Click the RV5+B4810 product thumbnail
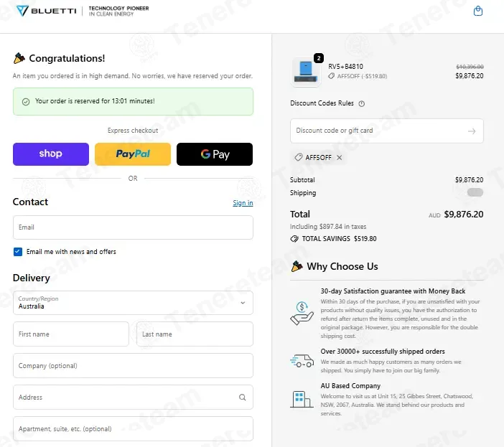The height and width of the screenshot is (447, 504). click(306, 72)
